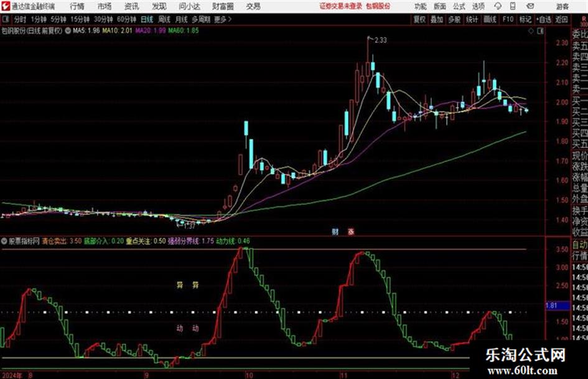Switch to 60分钟 period tab
Image resolution: width=588 pixels, height=379 pixels.
127,19
